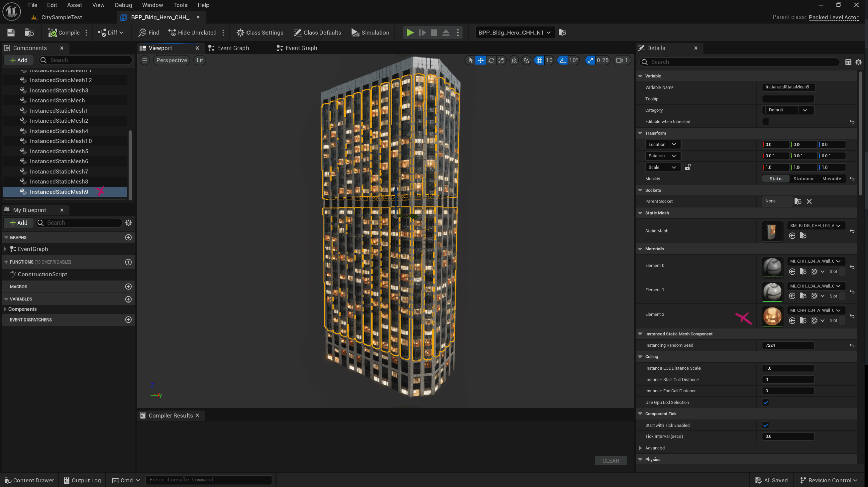The image size is (868, 487).
Task: Select the scale transform tool icon
Action: (501, 60)
